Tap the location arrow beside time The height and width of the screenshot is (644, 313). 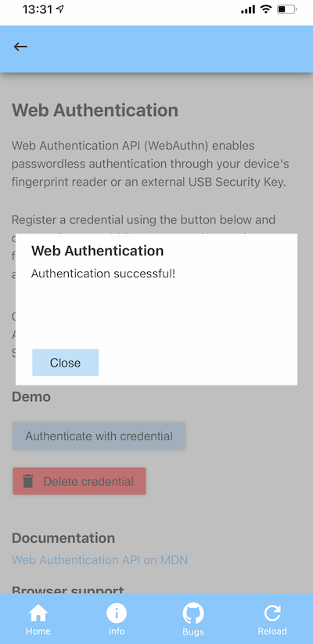click(x=60, y=9)
